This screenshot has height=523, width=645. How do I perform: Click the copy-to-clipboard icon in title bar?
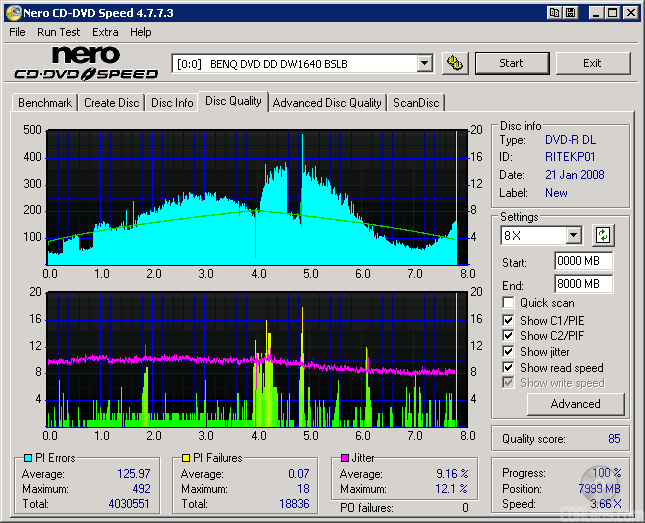(x=554, y=13)
